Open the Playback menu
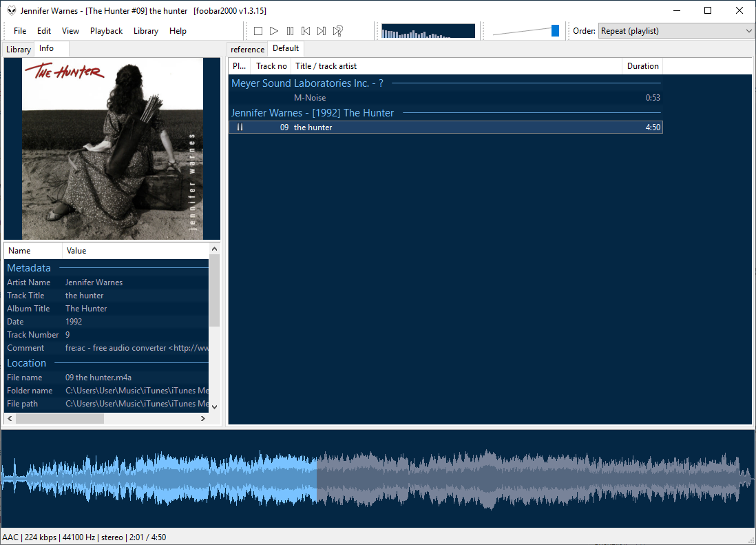756x545 pixels. tap(106, 31)
